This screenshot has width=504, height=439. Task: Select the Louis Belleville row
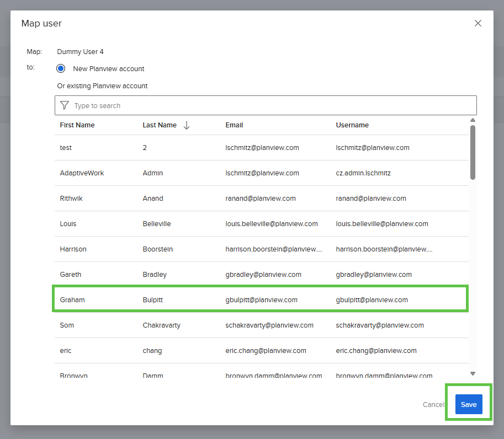(x=259, y=224)
